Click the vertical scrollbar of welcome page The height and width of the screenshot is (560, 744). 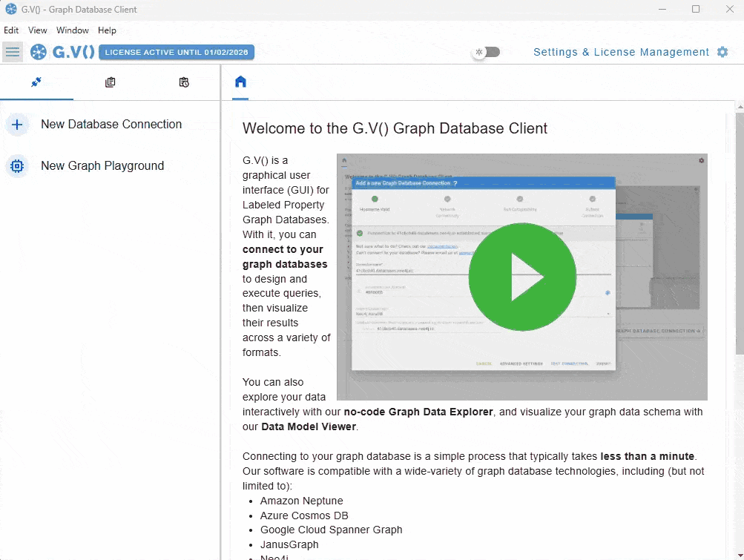point(739,297)
